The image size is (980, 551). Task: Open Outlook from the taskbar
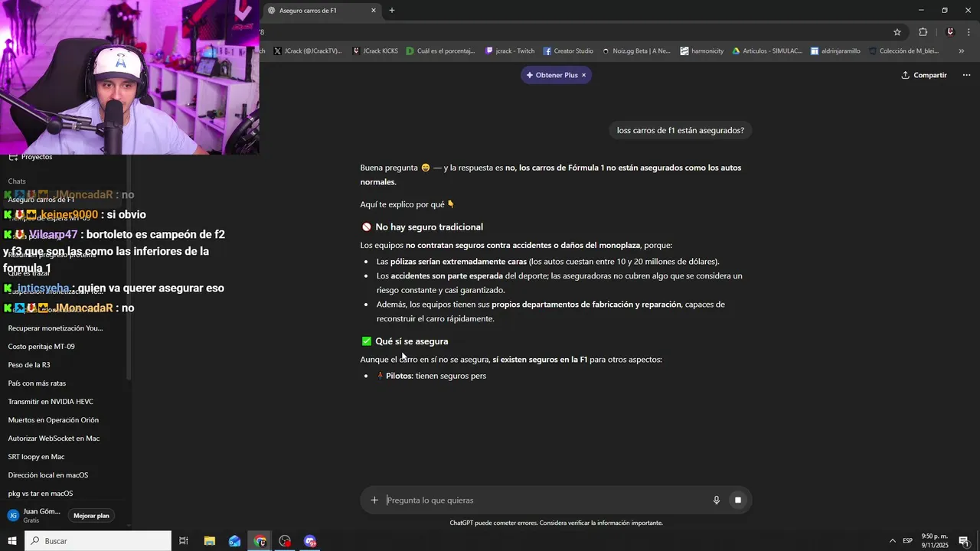pos(235,541)
